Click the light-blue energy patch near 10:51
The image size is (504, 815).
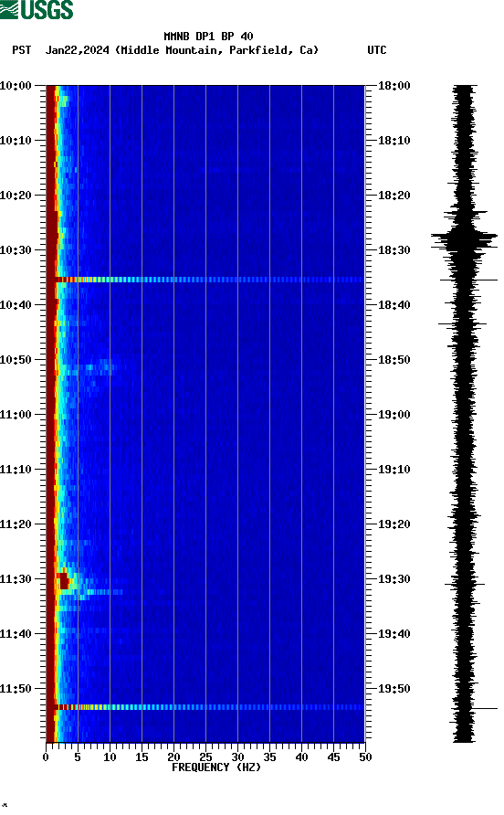[x=99, y=367]
